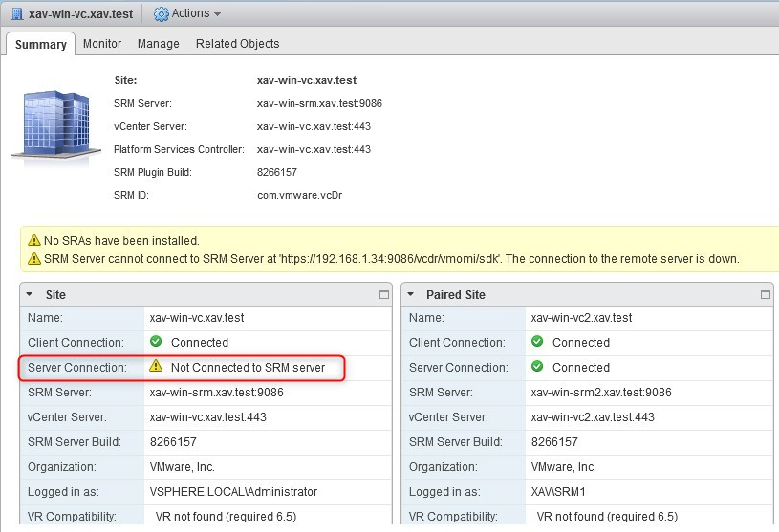Maximize the Site panel
The width and height of the screenshot is (779, 532).
[384, 295]
